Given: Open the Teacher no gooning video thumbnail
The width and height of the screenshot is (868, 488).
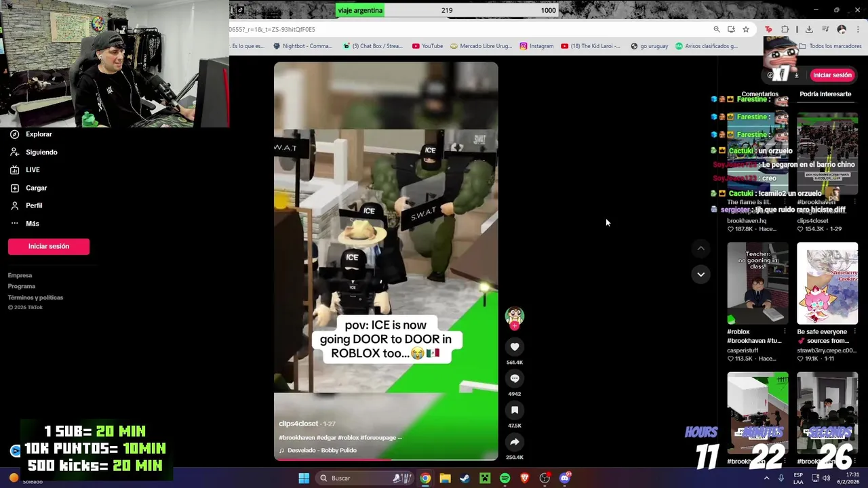Looking at the screenshot, I should tap(757, 283).
